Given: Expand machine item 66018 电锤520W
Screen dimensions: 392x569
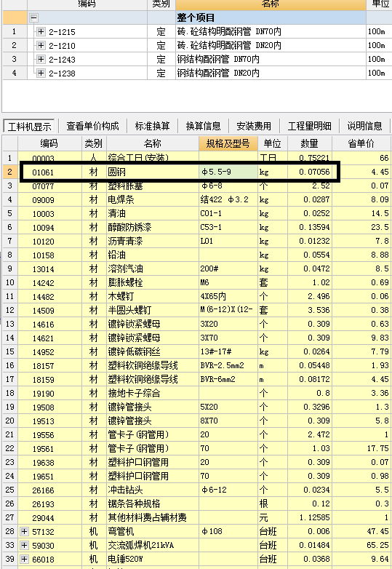Looking at the screenshot, I should click(x=24, y=560).
